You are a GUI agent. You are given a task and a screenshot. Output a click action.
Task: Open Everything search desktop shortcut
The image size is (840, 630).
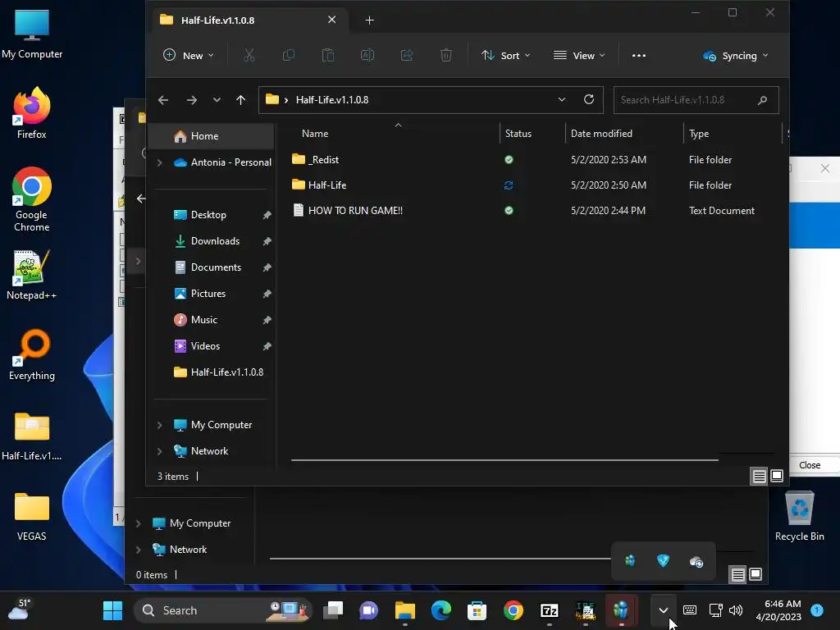click(x=32, y=354)
